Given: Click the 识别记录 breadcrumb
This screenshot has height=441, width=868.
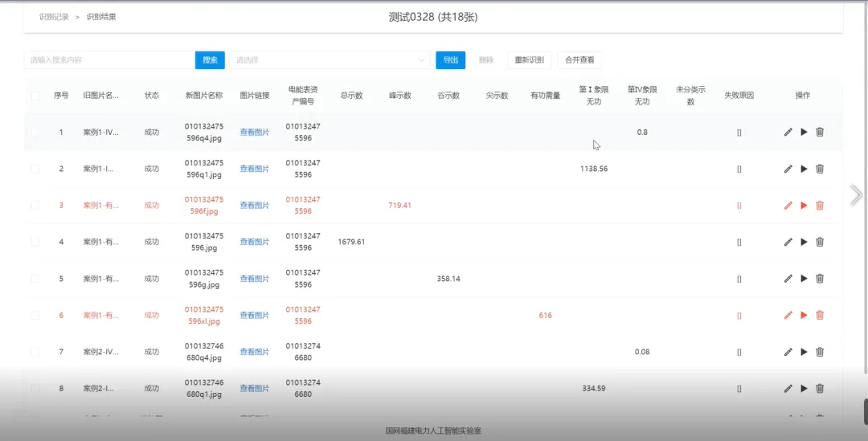Looking at the screenshot, I should click(54, 17).
